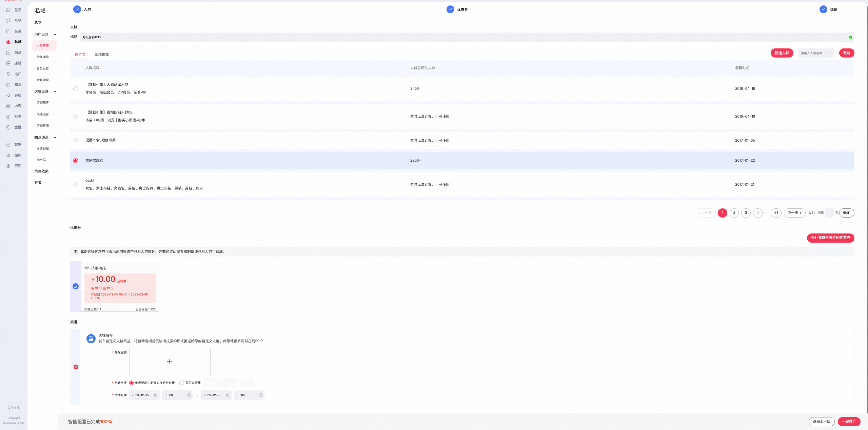Viewport: 868px width, 430px height.
Task: Switch to the 系统推荐 tab
Action: coord(102,55)
